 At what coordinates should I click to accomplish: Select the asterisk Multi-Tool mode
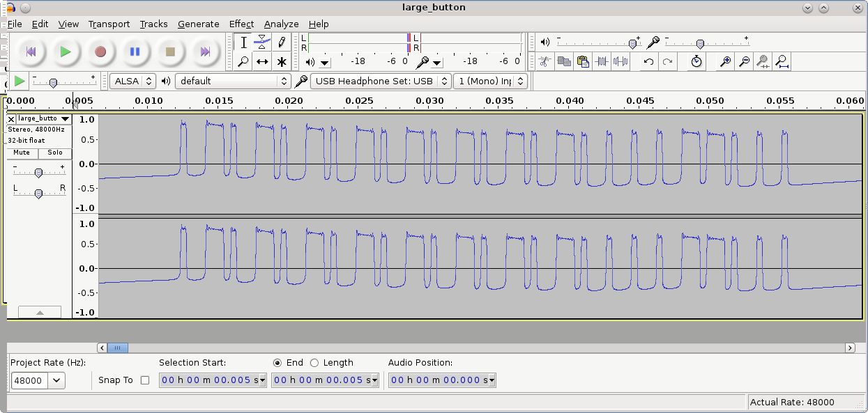(281, 61)
